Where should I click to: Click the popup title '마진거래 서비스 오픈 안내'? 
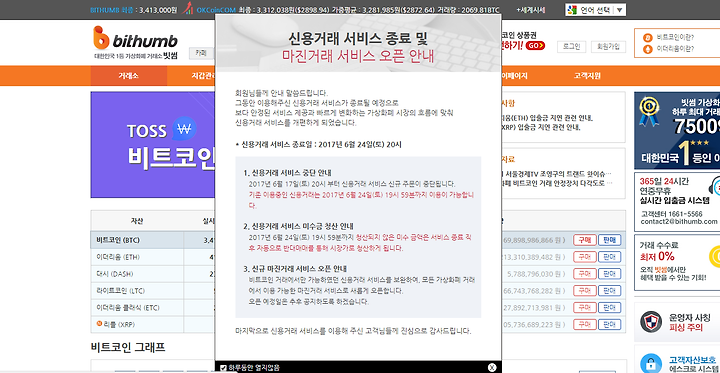358,56
